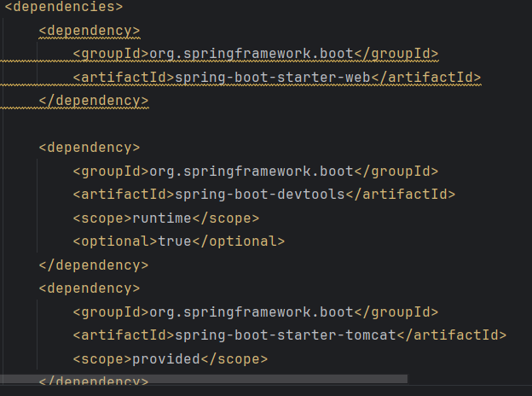532x396 pixels.
Task: Click the optional true line
Action: (179, 242)
